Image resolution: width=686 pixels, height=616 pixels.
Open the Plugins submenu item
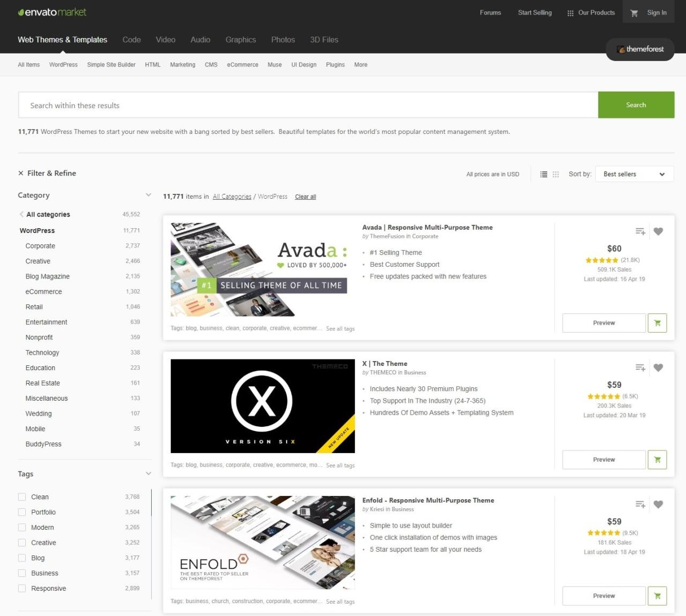tap(335, 65)
